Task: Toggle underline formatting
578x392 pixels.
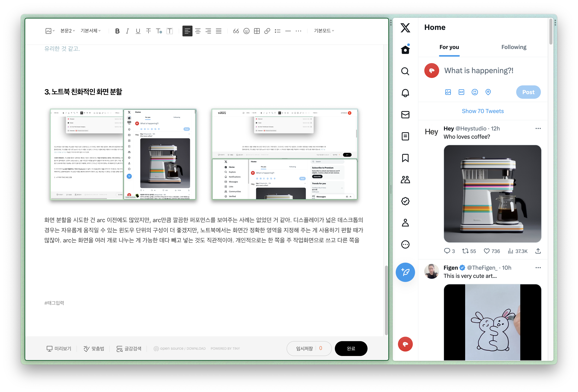Action: [138, 31]
